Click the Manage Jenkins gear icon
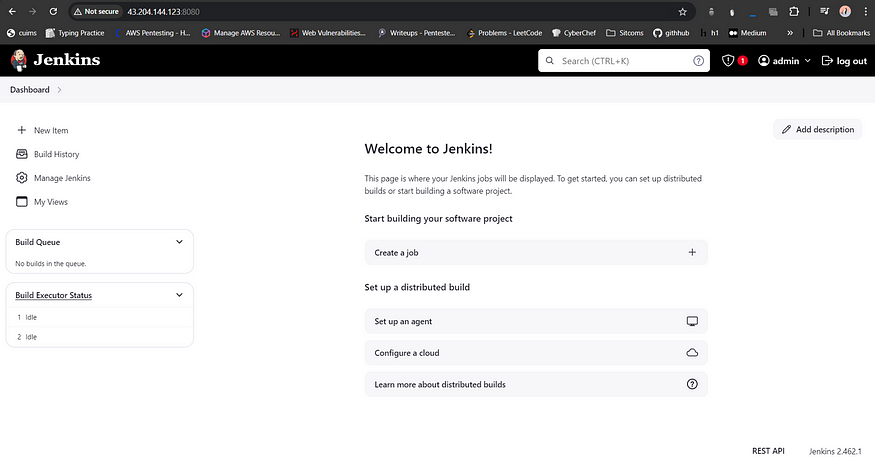This screenshot has width=875, height=467. [22, 178]
